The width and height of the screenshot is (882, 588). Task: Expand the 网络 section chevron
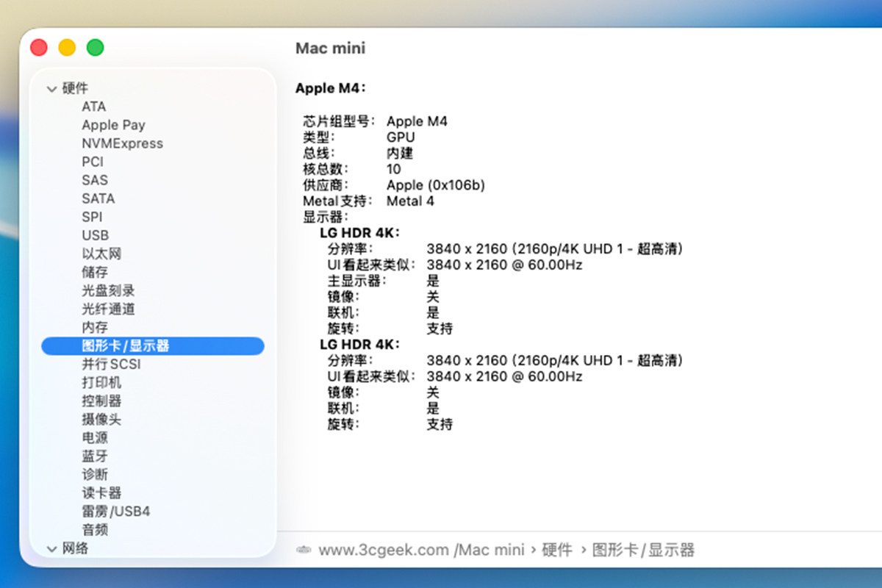(x=51, y=548)
